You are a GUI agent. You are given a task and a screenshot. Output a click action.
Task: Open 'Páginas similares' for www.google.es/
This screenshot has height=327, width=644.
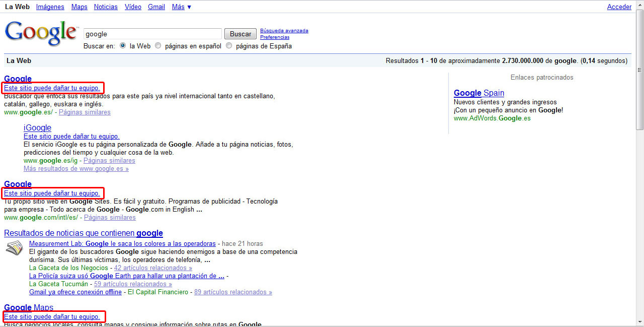85,112
